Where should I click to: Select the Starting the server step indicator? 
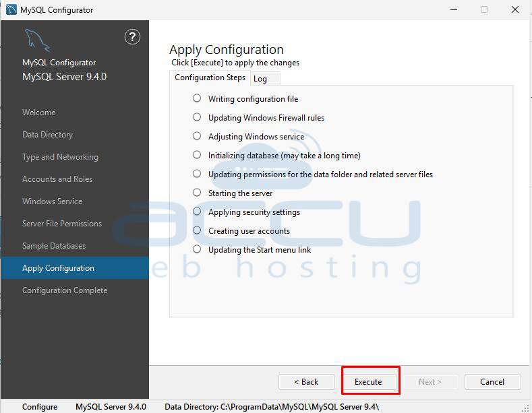point(197,193)
